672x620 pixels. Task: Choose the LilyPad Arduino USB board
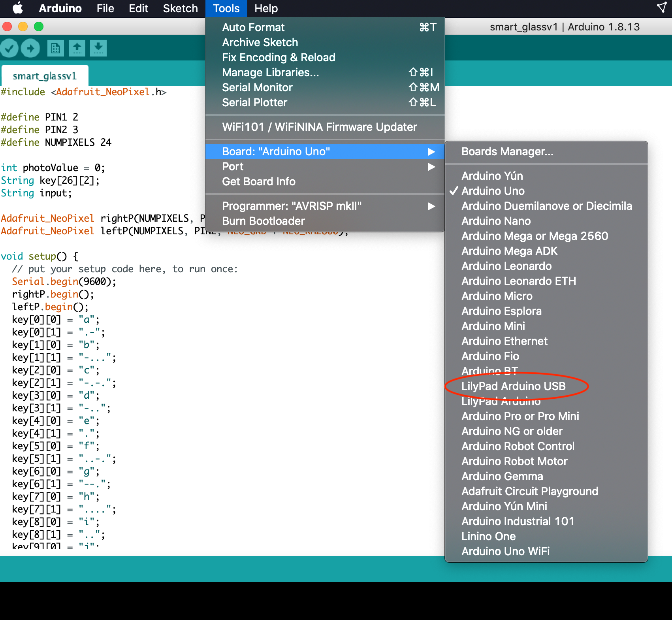(x=546, y=386)
